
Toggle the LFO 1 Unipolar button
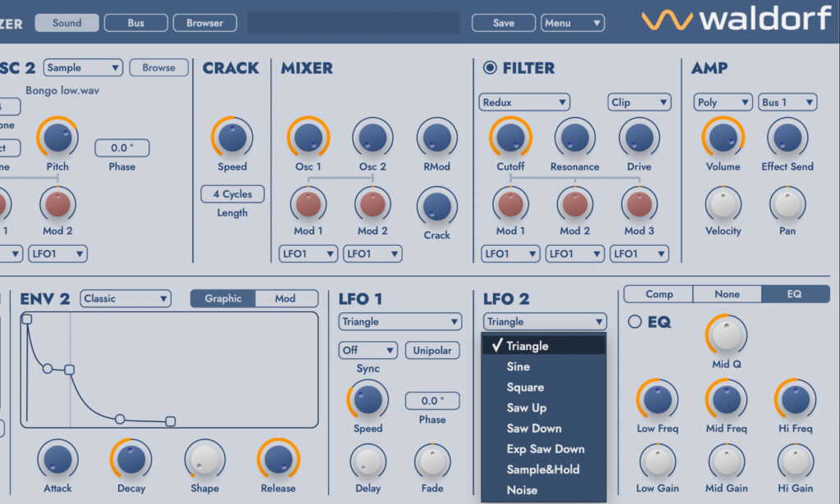coord(432,350)
